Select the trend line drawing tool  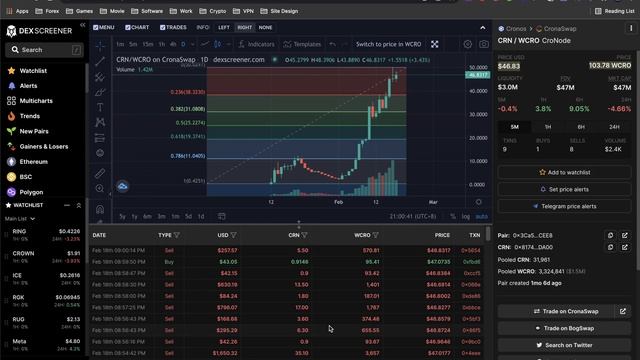(x=100, y=62)
